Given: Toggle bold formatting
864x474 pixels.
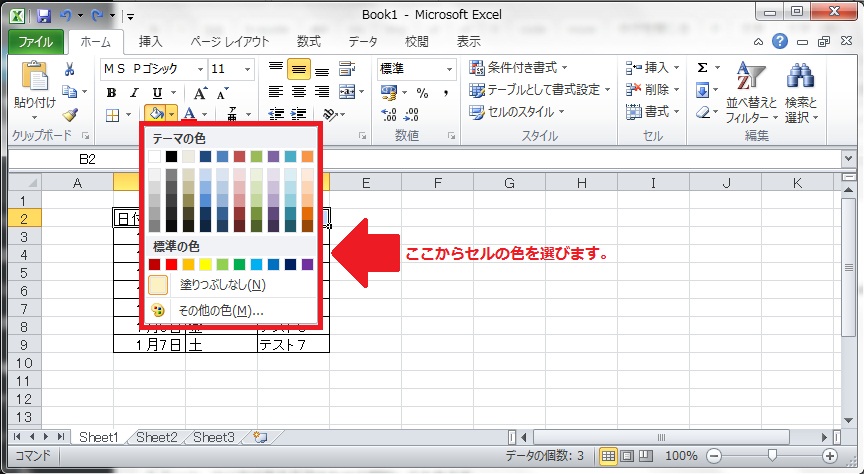Looking at the screenshot, I should (111, 93).
